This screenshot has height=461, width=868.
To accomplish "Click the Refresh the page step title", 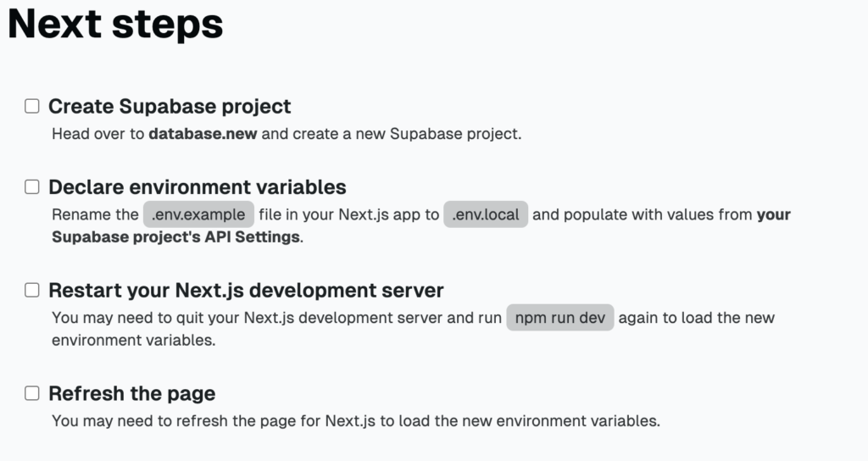I will [132, 393].
